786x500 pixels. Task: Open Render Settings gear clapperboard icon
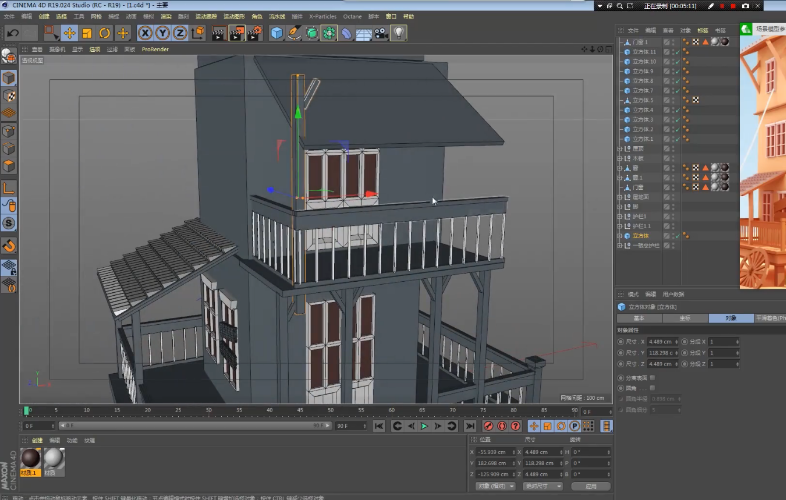[255, 33]
